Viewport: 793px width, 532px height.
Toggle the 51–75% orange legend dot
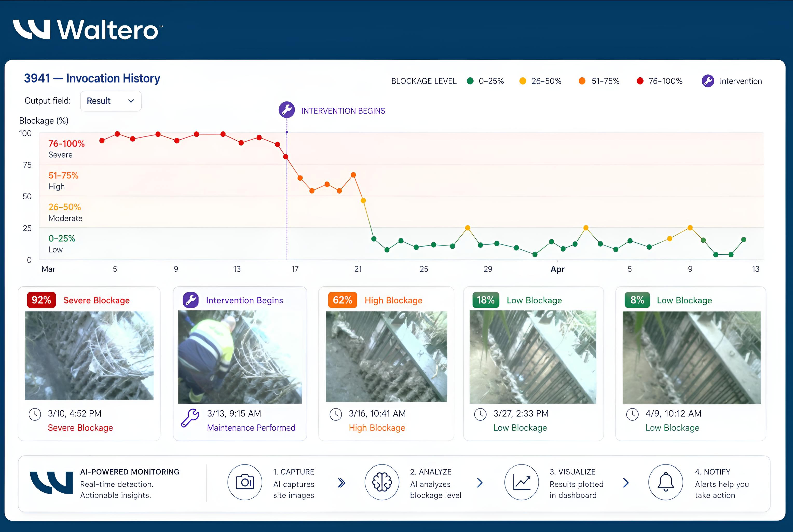click(582, 81)
